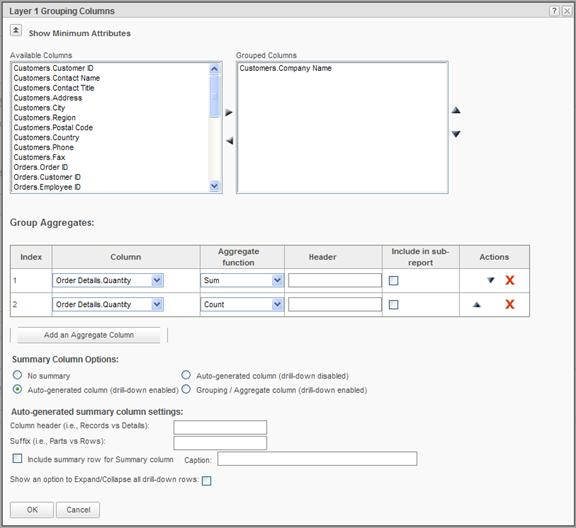Move aggregate row 2 up
Viewport: 576px width, 528px height.
click(x=476, y=305)
